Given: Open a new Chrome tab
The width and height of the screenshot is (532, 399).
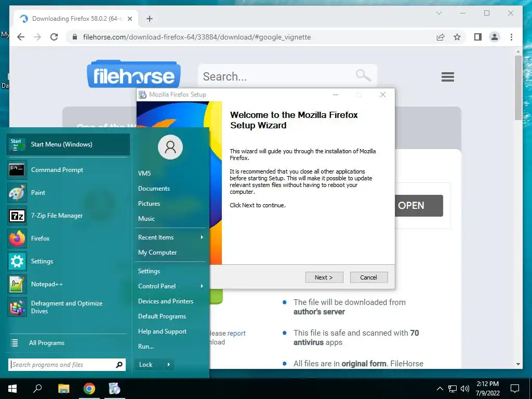Looking at the screenshot, I should tap(150, 19).
